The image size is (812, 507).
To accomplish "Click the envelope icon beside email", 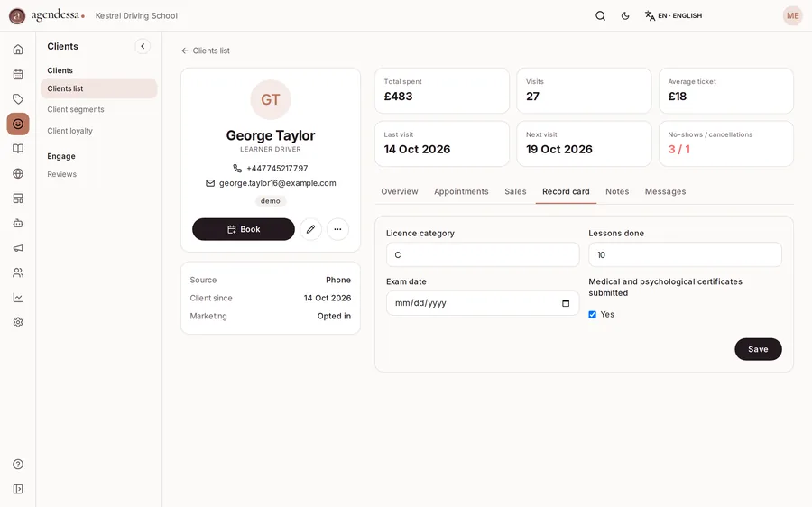I will coord(210,183).
